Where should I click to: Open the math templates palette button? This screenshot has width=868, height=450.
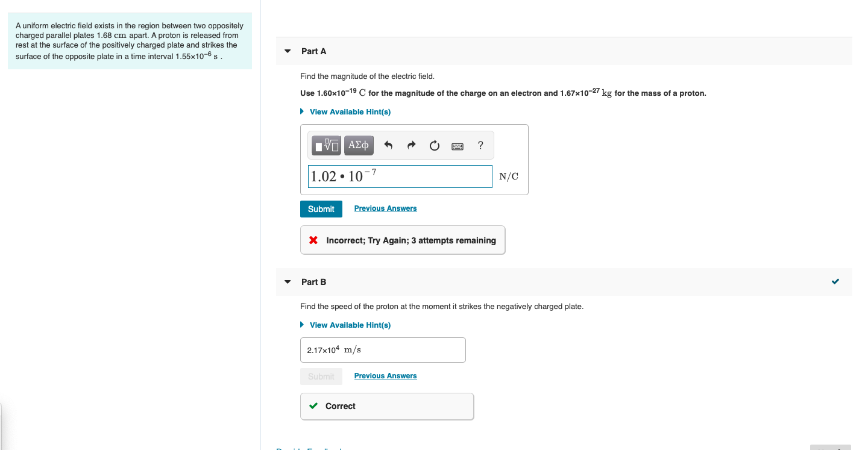[327, 145]
